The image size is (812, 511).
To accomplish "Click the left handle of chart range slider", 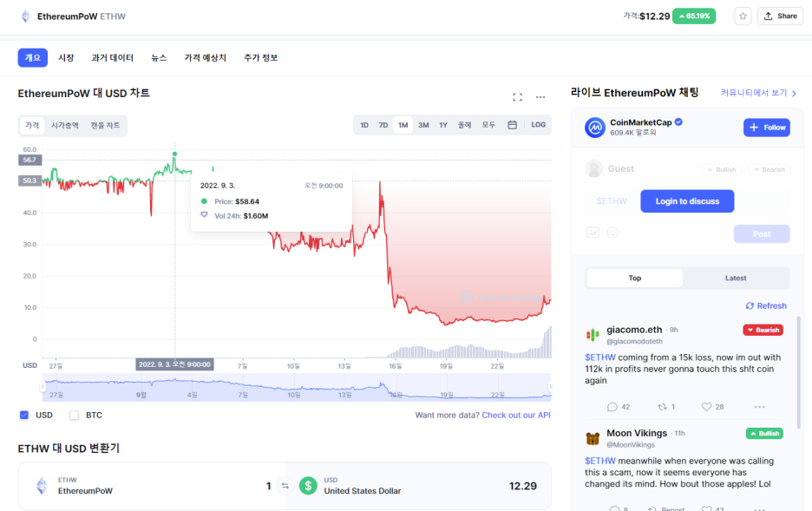I will (x=43, y=387).
